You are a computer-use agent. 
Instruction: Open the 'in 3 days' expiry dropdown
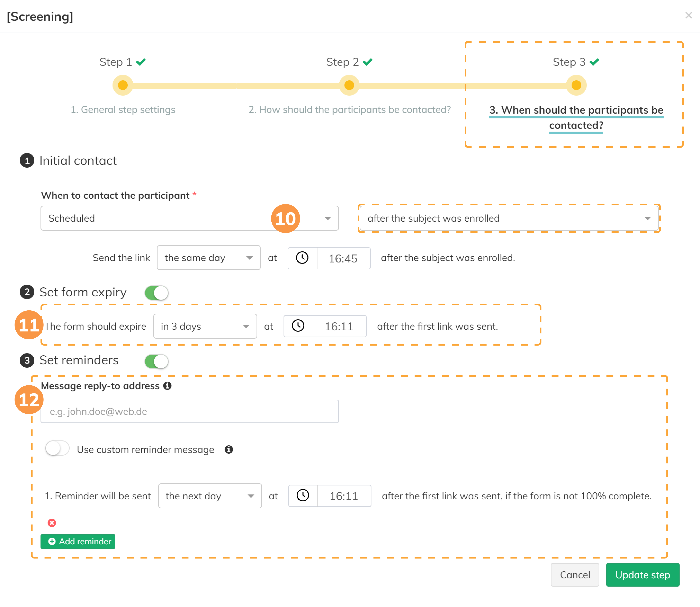point(205,326)
